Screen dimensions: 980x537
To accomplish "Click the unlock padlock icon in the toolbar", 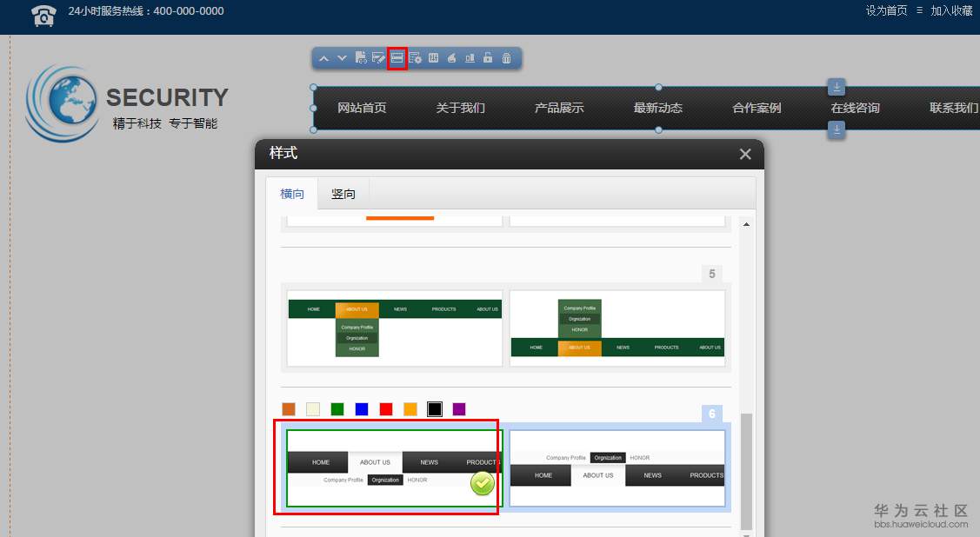I will [488, 58].
